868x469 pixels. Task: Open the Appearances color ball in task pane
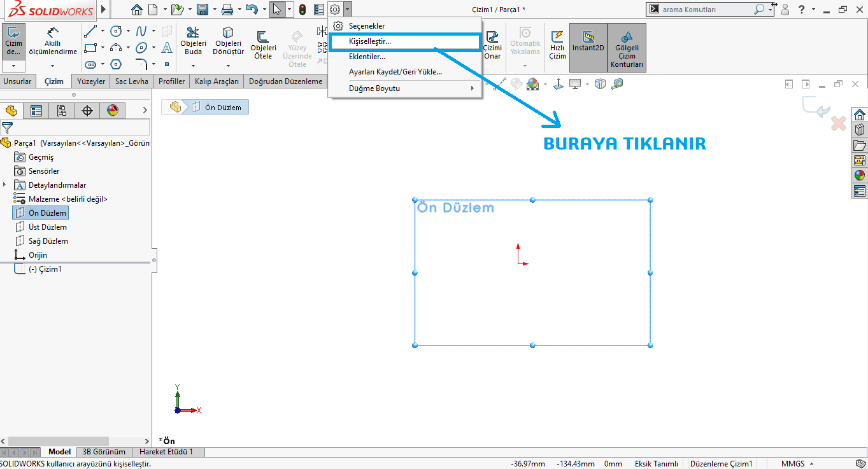[x=860, y=176]
